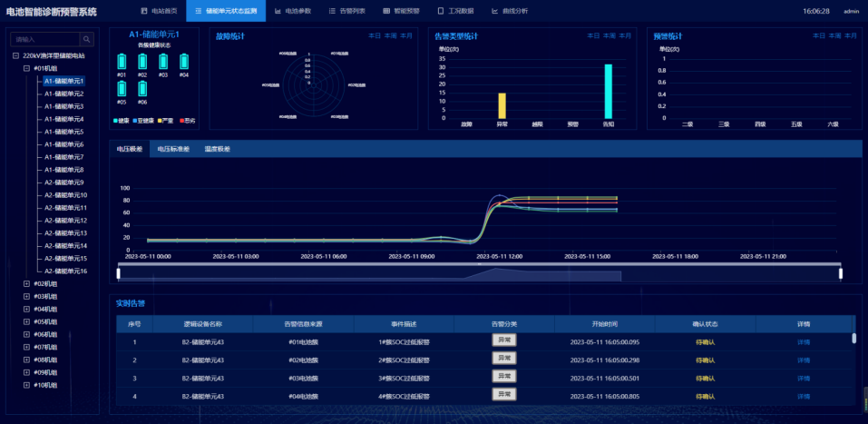Click the 实时告警 table scrollbar
The height and width of the screenshot is (424, 868).
click(x=853, y=338)
